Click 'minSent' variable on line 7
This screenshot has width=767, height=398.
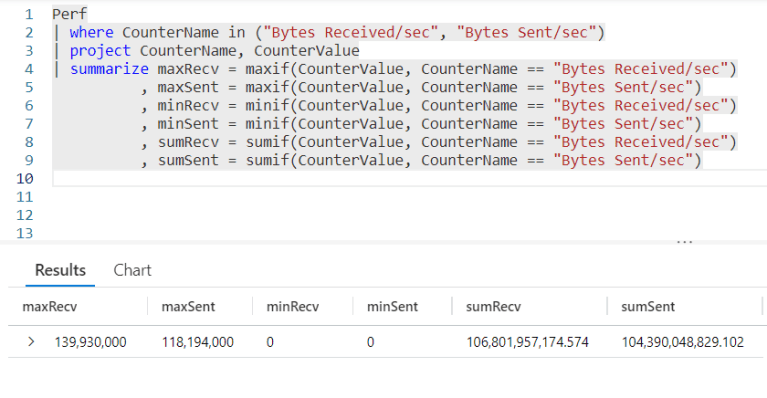tap(188, 124)
